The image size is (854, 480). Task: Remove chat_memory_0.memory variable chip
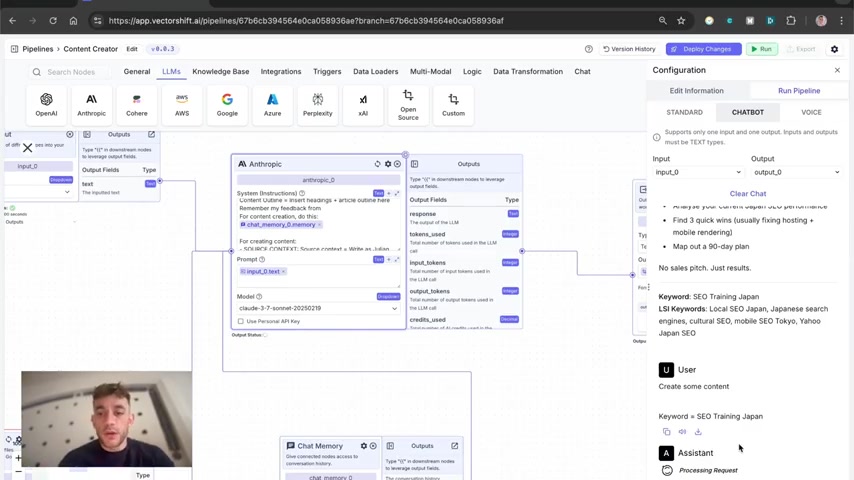(x=320, y=224)
